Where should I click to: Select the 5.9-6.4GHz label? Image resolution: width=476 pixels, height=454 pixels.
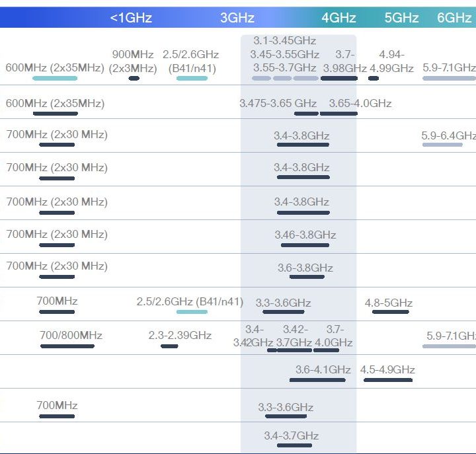pos(449,135)
